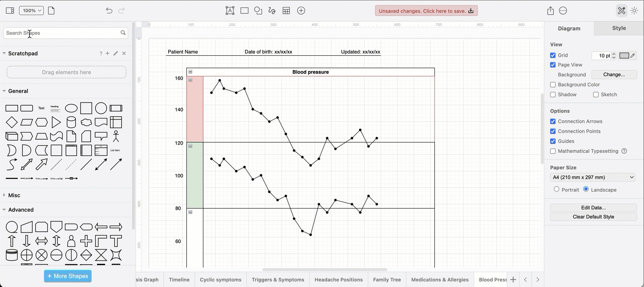644x287 pixels.
Task: Open the Share options icon
Action: point(550,10)
